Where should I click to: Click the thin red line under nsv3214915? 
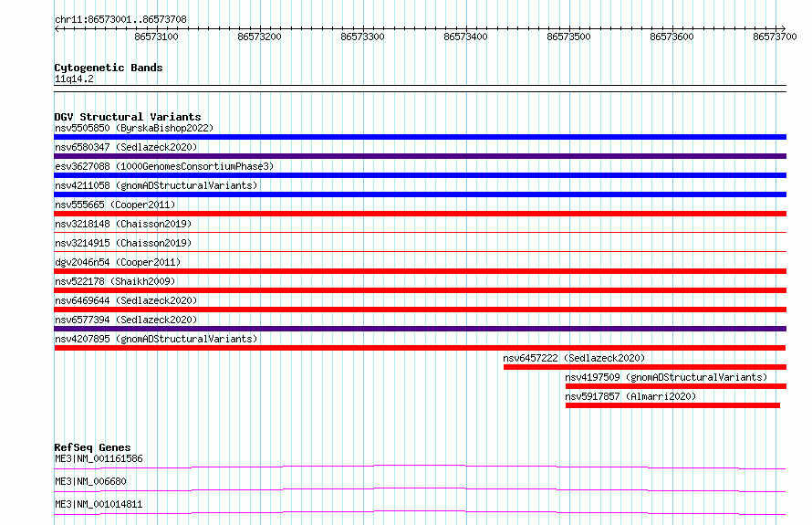click(x=420, y=251)
